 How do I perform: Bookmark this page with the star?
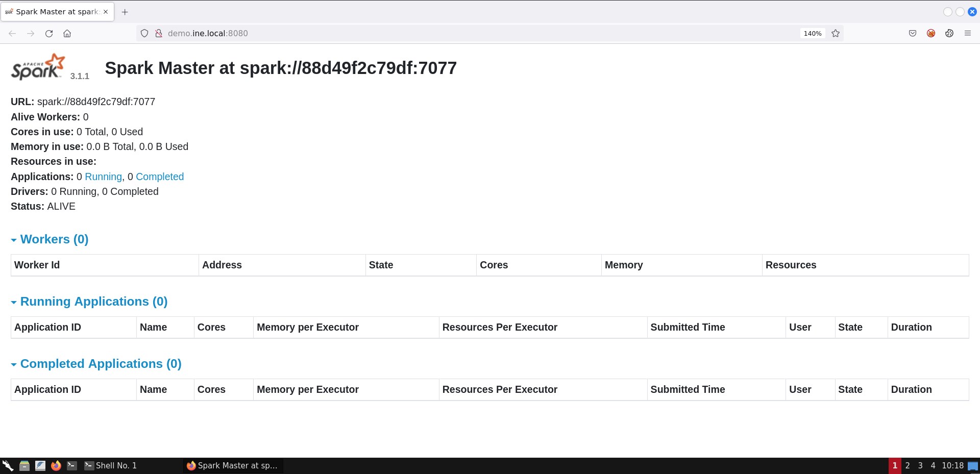pos(836,33)
